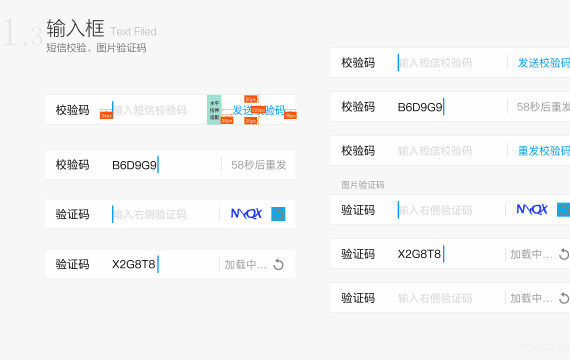Click the spinner icon in the last right-column row

pyautogui.click(x=564, y=298)
